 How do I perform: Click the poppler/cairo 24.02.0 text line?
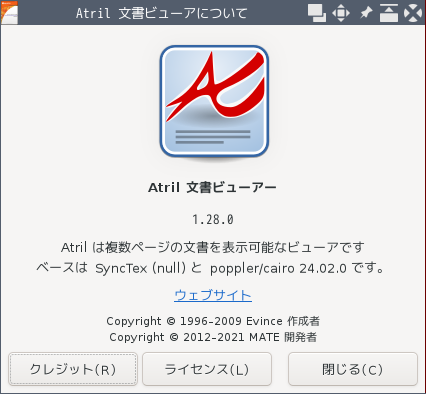[211, 268]
